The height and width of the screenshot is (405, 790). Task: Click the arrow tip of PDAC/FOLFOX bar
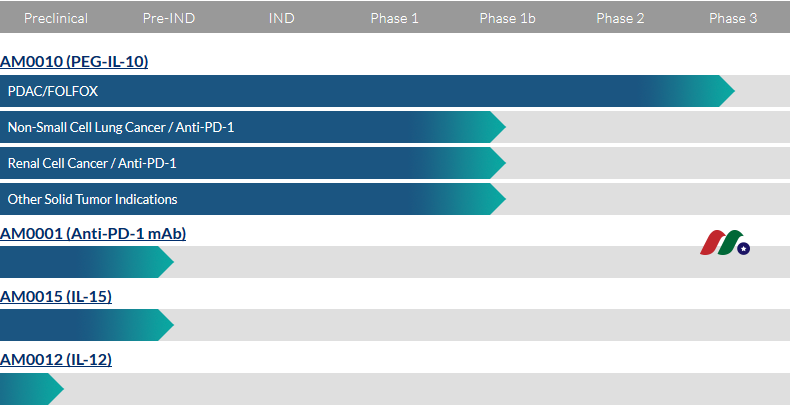coord(726,91)
